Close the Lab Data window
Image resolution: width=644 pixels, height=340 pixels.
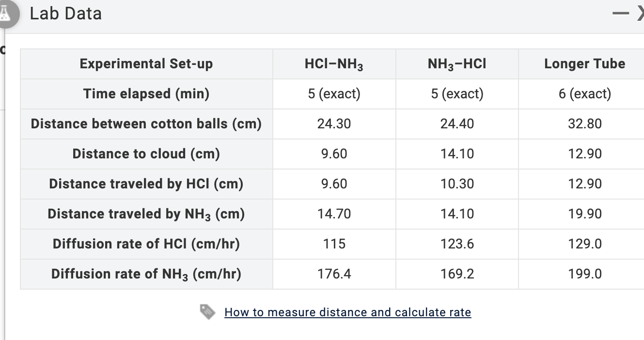[x=641, y=13]
